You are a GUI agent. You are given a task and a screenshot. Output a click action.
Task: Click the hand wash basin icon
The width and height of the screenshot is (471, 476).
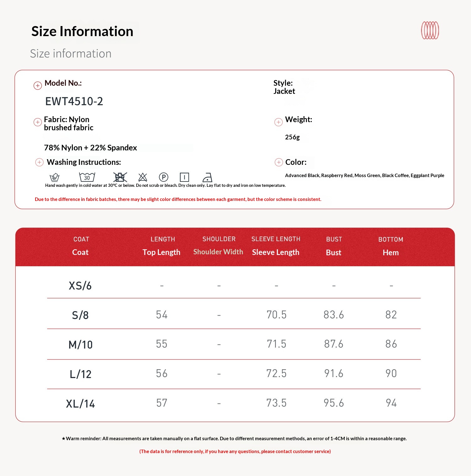pos(55,177)
